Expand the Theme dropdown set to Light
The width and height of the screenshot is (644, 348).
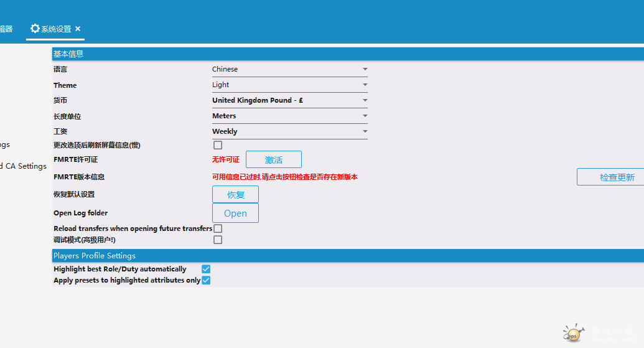click(x=289, y=85)
